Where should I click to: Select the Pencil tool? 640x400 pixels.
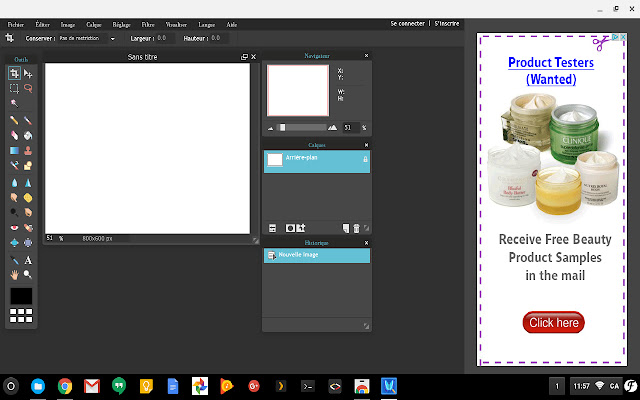14,120
